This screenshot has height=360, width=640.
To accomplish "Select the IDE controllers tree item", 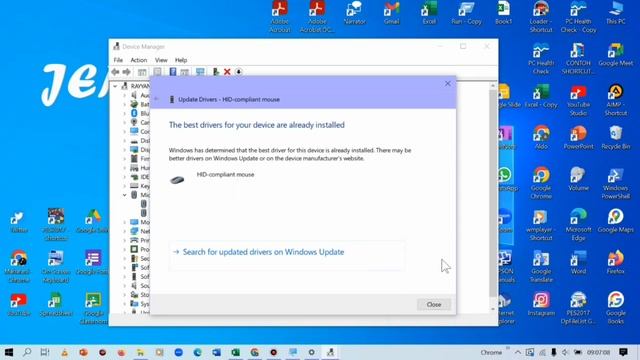I will [x=139, y=177].
